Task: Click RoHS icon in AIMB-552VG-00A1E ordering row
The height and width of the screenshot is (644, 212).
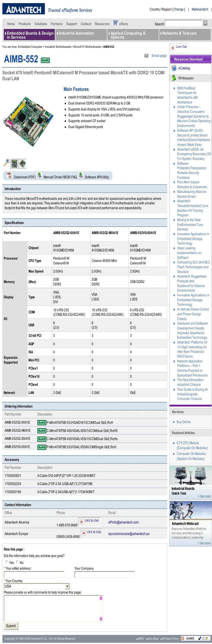Action: coord(42,447)
